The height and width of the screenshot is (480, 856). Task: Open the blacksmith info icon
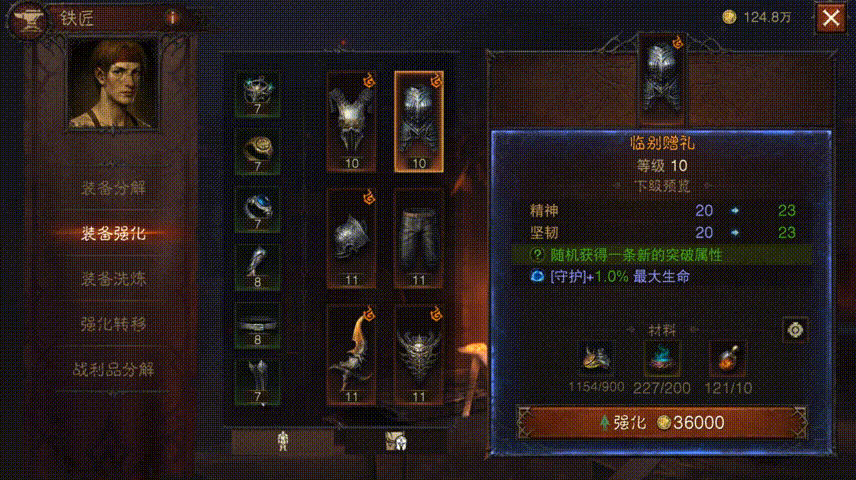(173, 18)
